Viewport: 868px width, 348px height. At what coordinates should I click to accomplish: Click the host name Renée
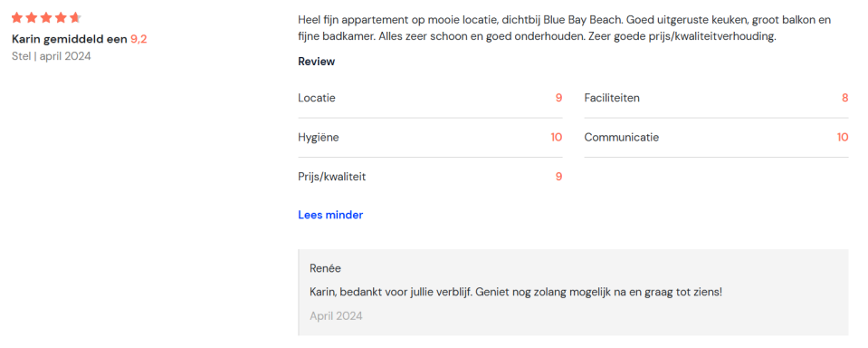[x=326, y=269]
